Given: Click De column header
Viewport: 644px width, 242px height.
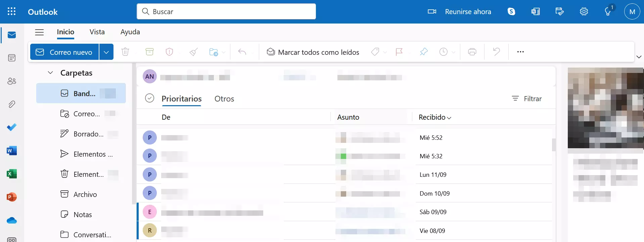Looking at the screenshot, I should click(x=166, y=117).
